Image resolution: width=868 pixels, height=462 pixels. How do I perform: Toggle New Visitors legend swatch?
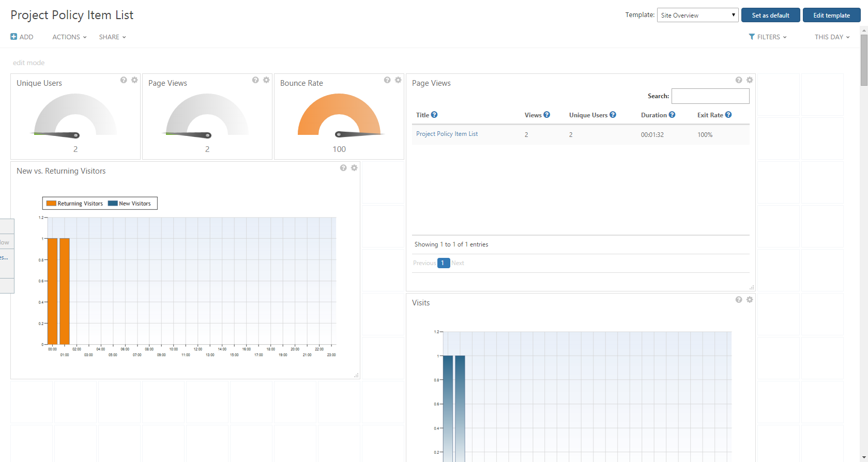(x=113, y=203)
